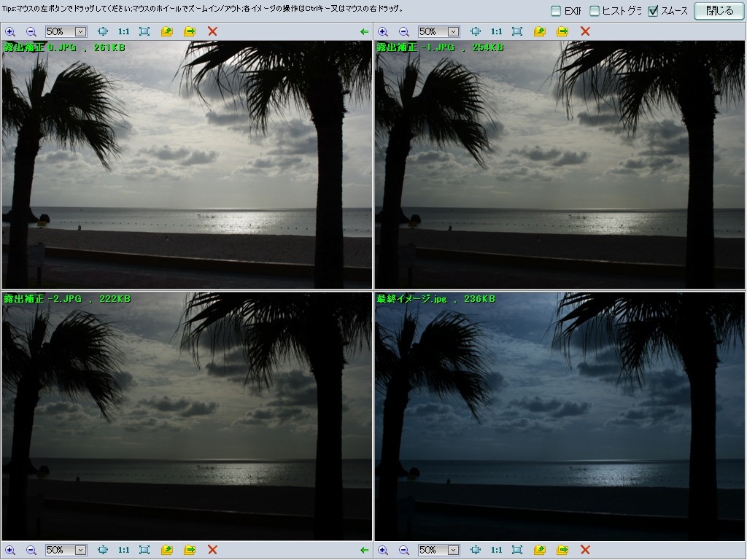Select the 露出補正 0.JPG image
747x560 pixels.
tap(187, 164)
